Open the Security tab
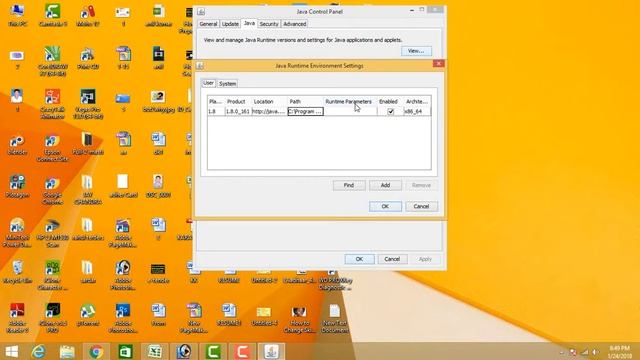Viewport: 640px width, 360px height. [269, 24]
